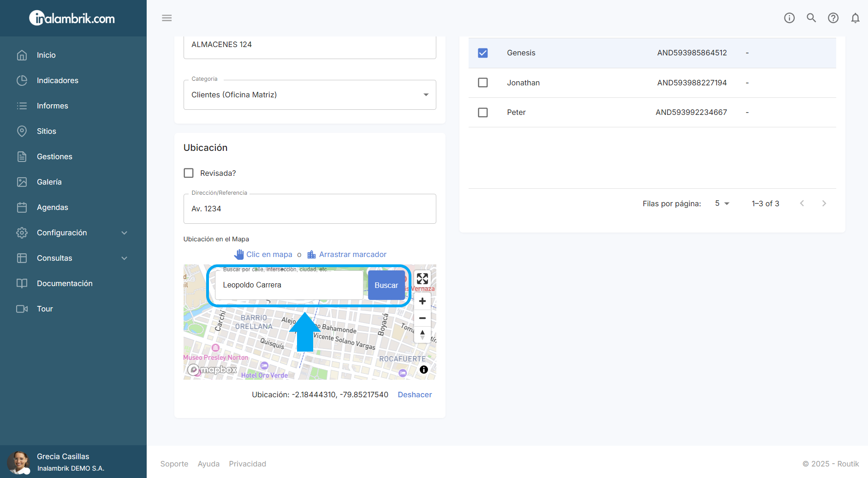Check the Peter row checkbox
The height and width of the screenshot is (478, 868).
click(483, 113)
